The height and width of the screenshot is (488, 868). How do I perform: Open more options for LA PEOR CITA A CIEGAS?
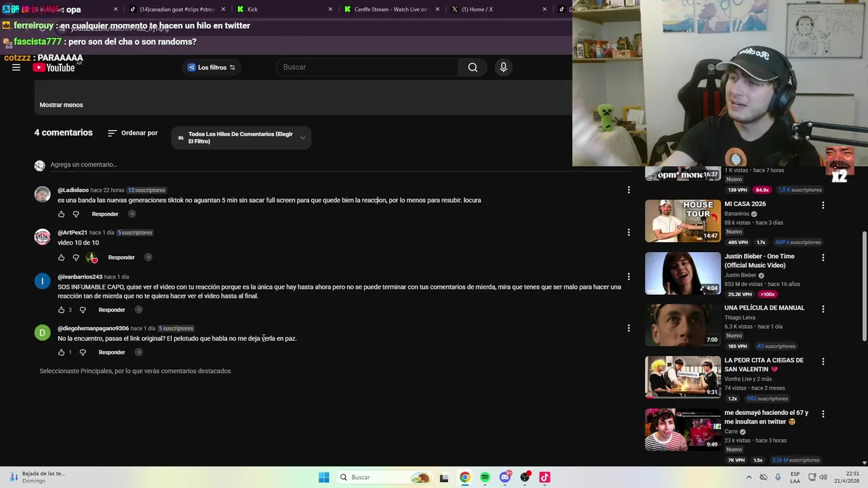[x=823, y=362]
